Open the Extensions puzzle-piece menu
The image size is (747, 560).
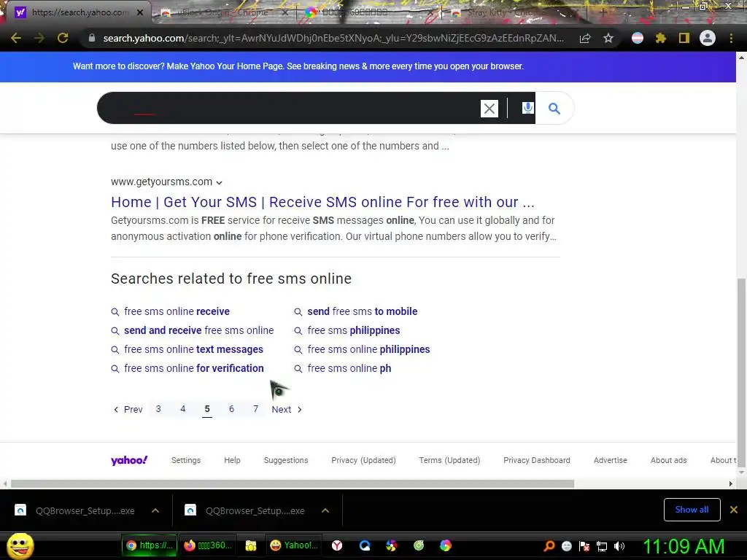tap(661, 38)
